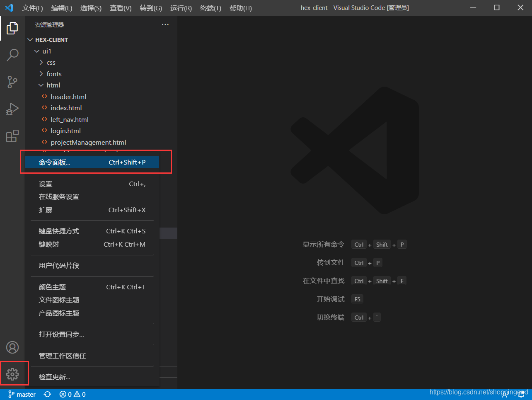The height and width of the screenshot is (400, 532).
Task: Click the notifications bell in status bar
Action: click(x=521, y=394)
